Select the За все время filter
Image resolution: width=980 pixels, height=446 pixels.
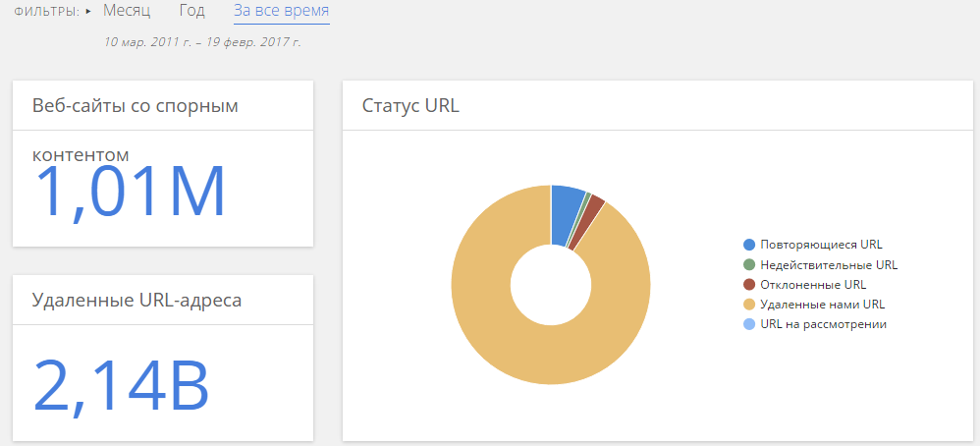tap(282, 11)
